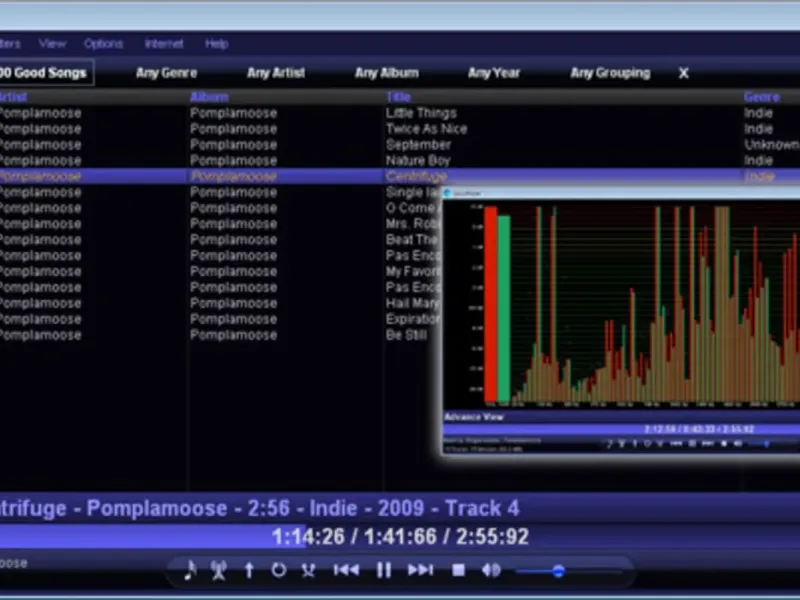
Task: Clear filters with the X button
Action: click(684, 73)
